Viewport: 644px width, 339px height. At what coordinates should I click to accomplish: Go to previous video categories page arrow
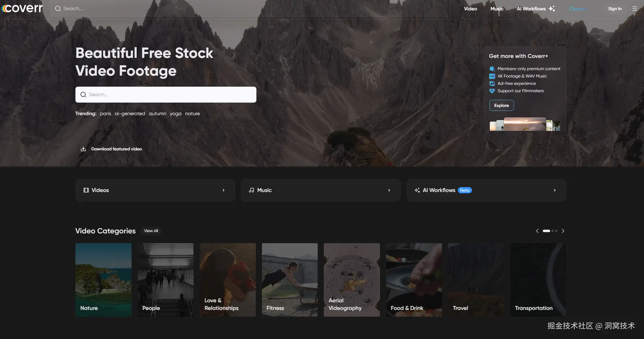pos(537,231)
